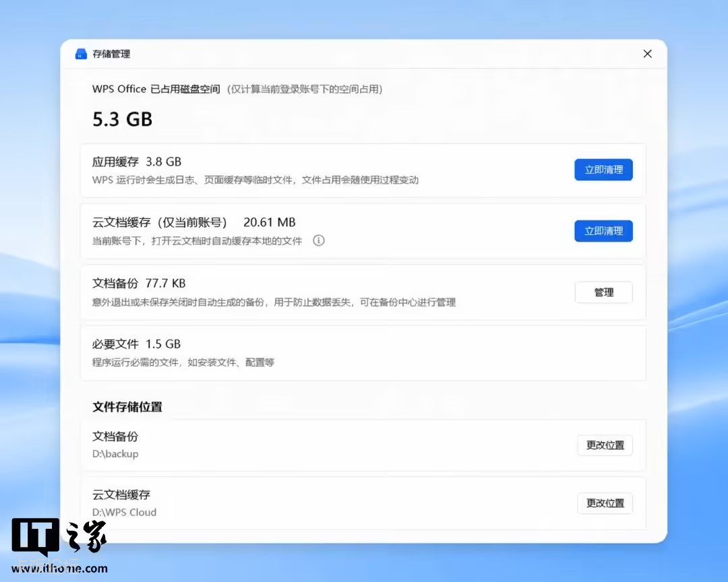
Task: Click the WPS 运行时会生成日志 description
Action: (255, 180)
